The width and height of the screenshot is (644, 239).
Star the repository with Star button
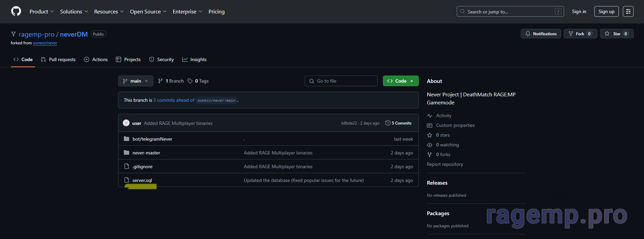[617, 34]
